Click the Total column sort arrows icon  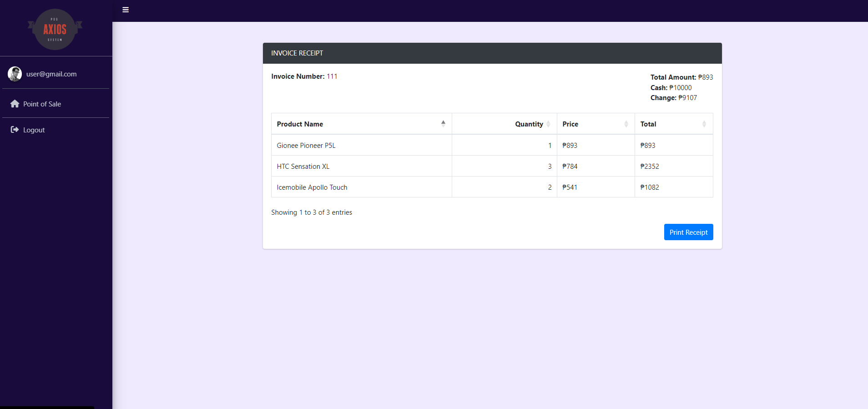coord(704,124)
